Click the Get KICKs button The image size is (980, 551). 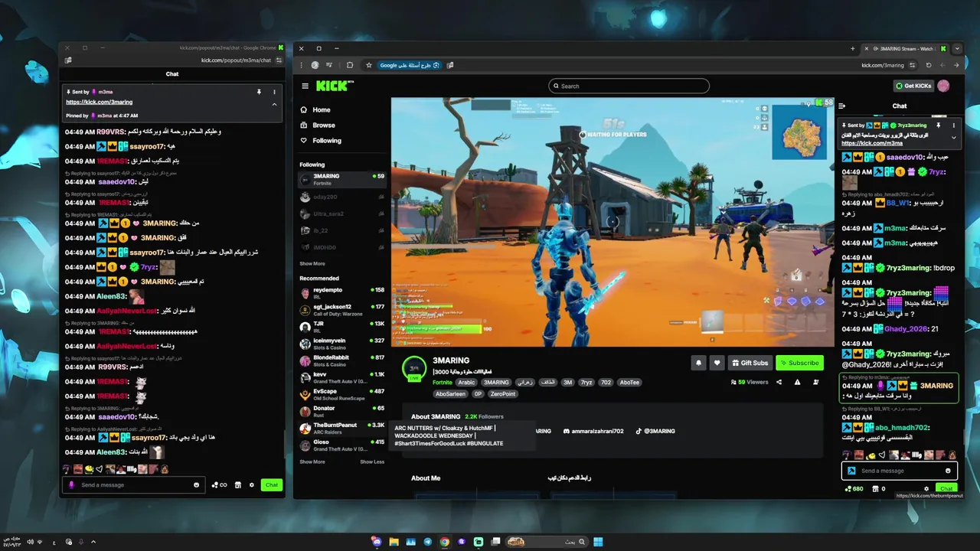coord(913,86)
